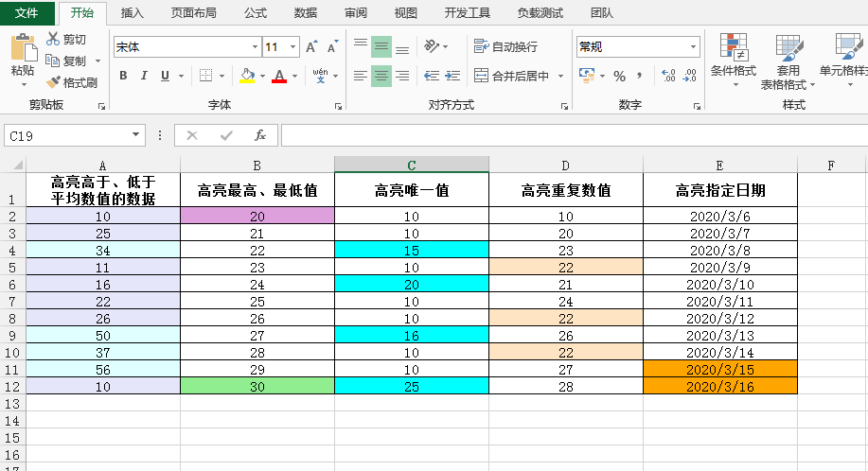The height and width of the screenshot is (471, 868).
Task: Switch to 视图 view tab
Action: [406, 12]
